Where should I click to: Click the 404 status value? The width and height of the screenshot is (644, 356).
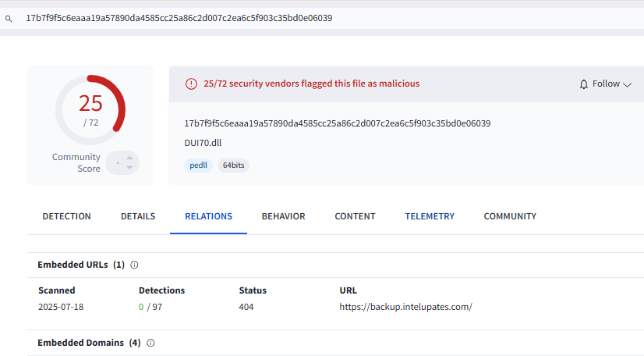tap(246, 307)
